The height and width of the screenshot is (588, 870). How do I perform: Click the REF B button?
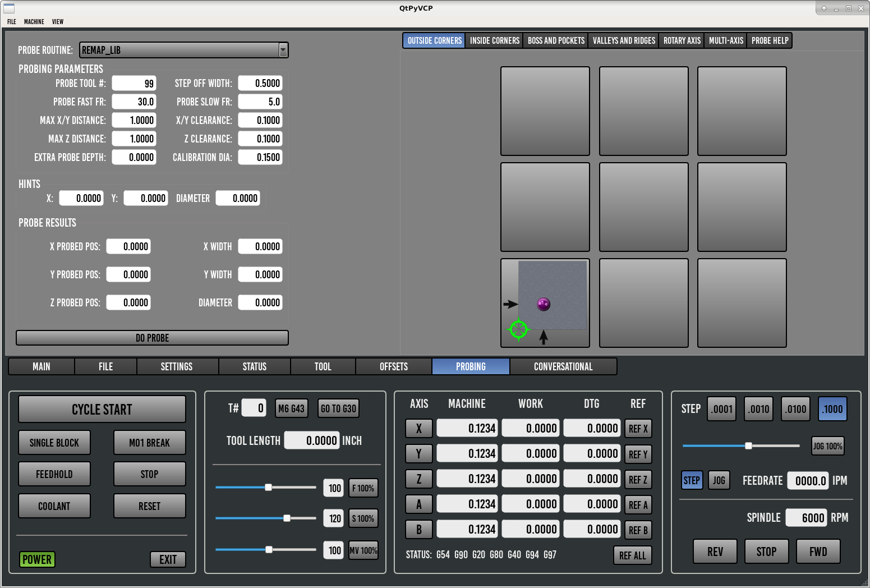[x=638, y=530]
